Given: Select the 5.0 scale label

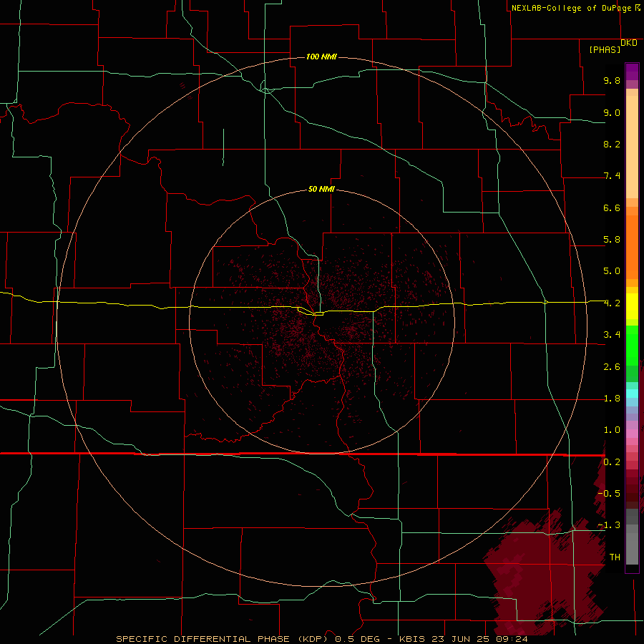Looking at the screenshot, I should 612,271.
